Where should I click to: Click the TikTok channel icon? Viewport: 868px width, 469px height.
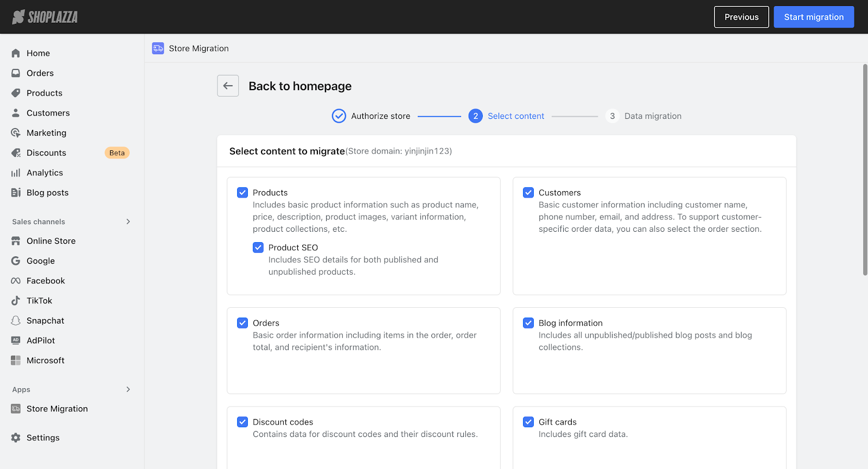click(16, 301)
